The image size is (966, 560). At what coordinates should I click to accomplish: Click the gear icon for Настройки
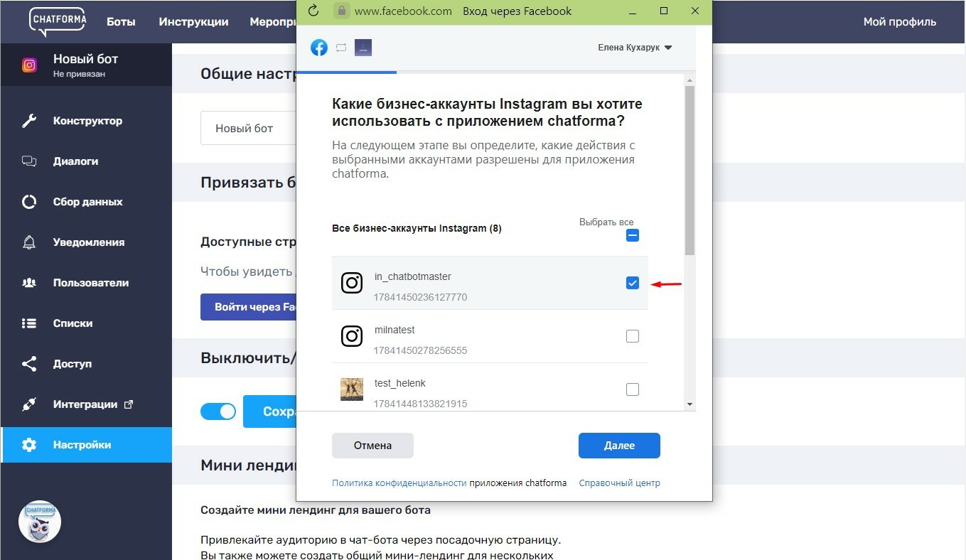point(29,445)
